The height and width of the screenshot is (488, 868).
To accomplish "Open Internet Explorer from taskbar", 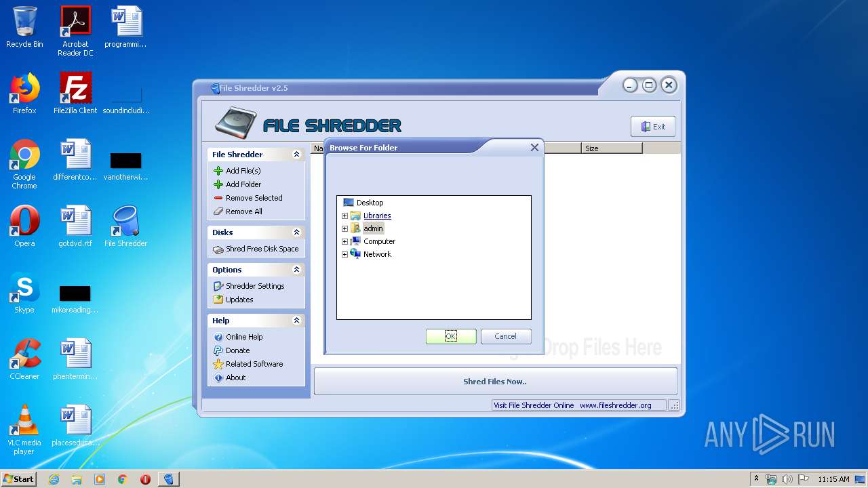I will (54, 479).
